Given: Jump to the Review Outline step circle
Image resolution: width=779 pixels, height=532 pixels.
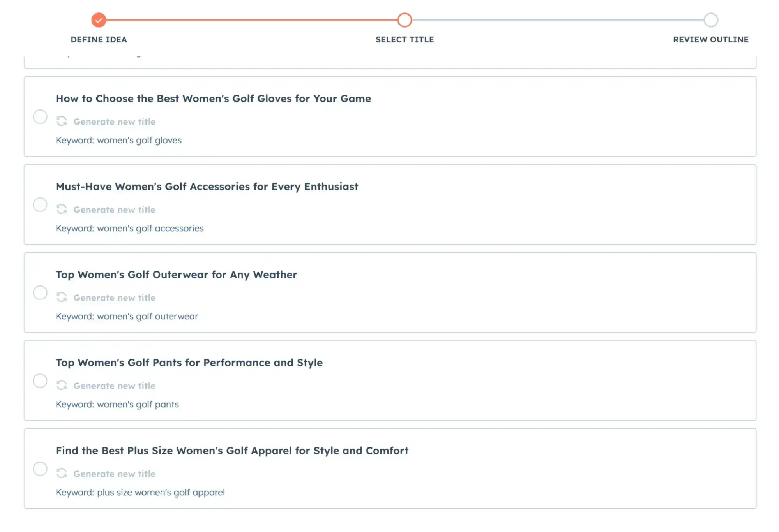Looking at the screenshot, I should coord(710,20).
